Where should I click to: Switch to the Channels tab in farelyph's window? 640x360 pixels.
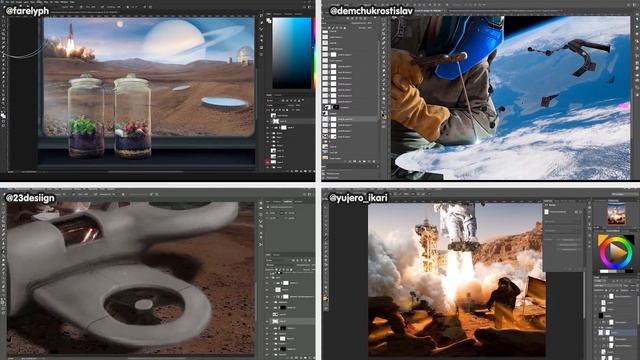coord(278,95)
